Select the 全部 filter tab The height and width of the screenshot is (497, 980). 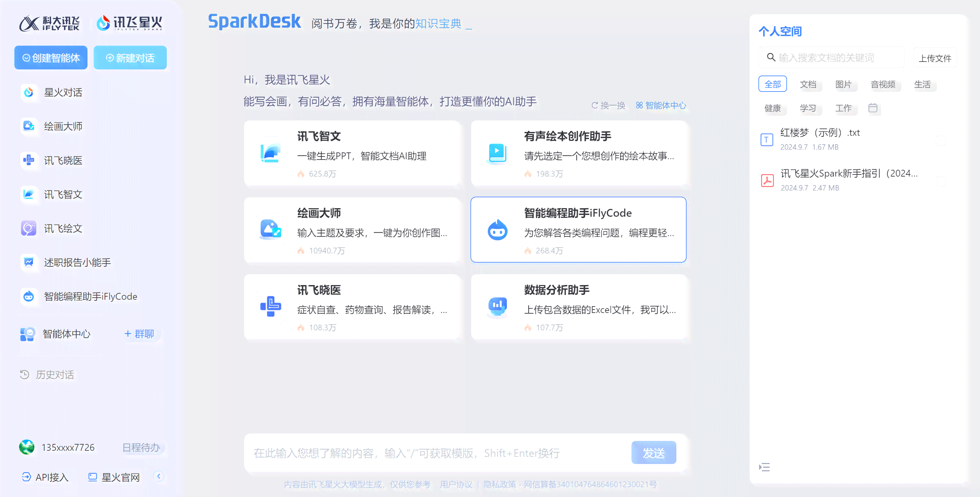pyautogui.click(x=773, y=84)
